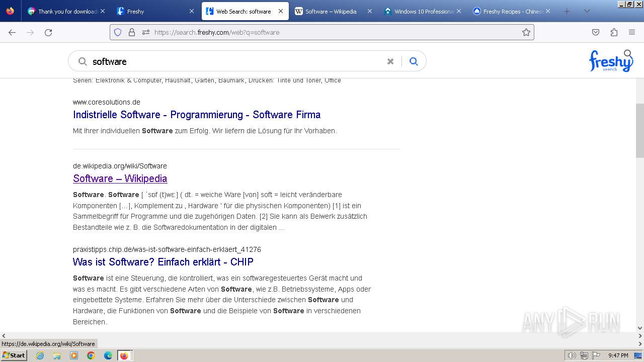Click the 9:47 PM clock

(618, 355)
